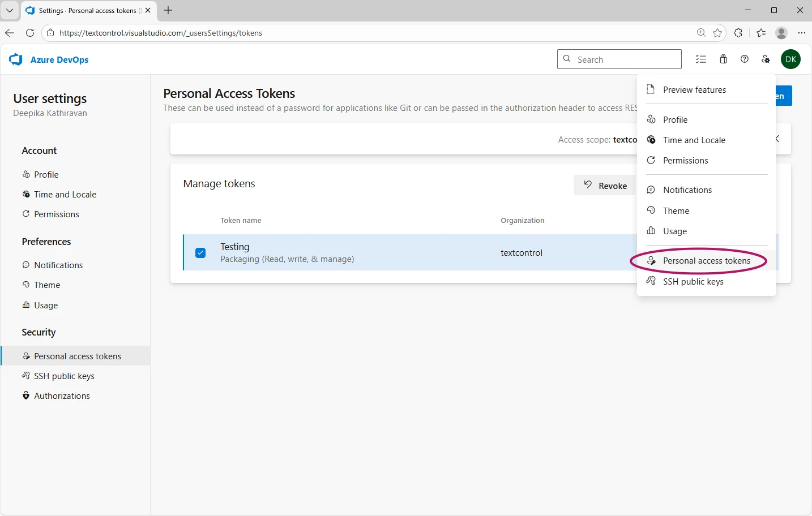
Task: Uncheck the Testing token checkbox
Action: [200, 253]
